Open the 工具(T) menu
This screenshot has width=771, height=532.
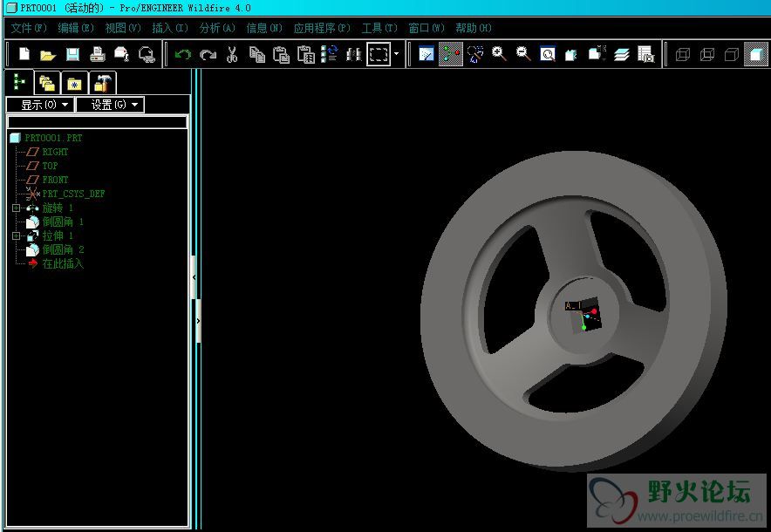[x=379, y=28]
